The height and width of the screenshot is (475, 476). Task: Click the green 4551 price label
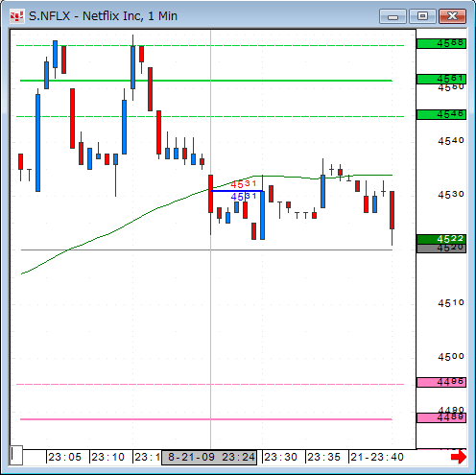point(441,79)
